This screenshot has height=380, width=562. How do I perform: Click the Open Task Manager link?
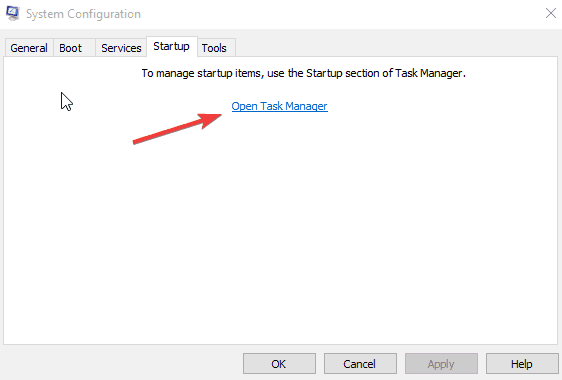279,106
